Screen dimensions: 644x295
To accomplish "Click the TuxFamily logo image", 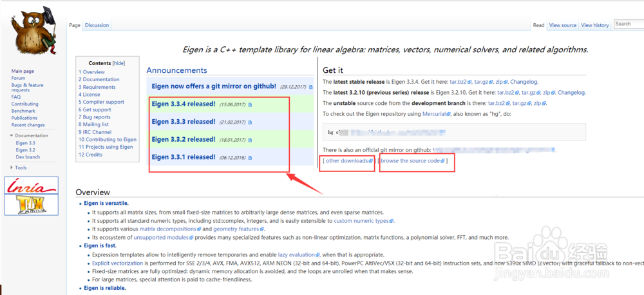I will point(31,204).
